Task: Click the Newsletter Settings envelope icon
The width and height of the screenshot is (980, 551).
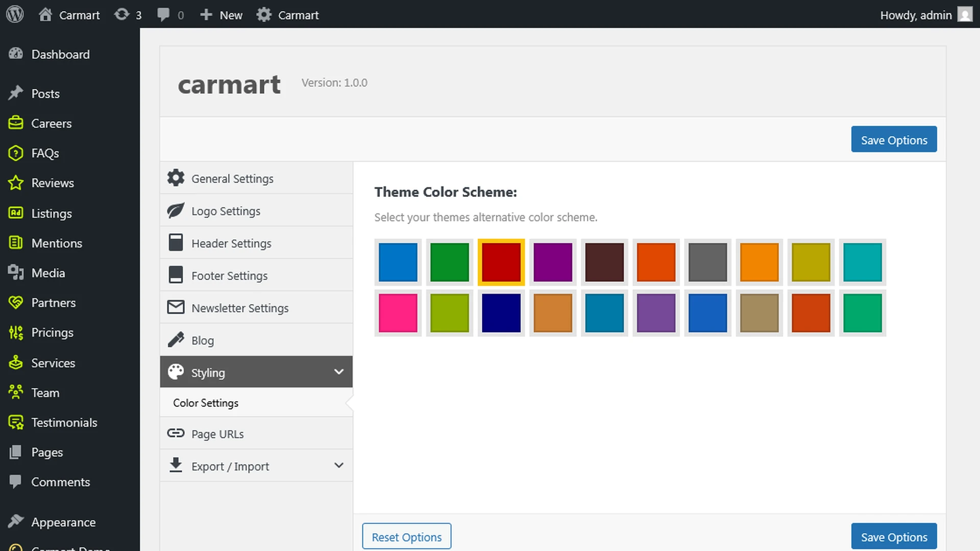Action: tap(176, 307)
